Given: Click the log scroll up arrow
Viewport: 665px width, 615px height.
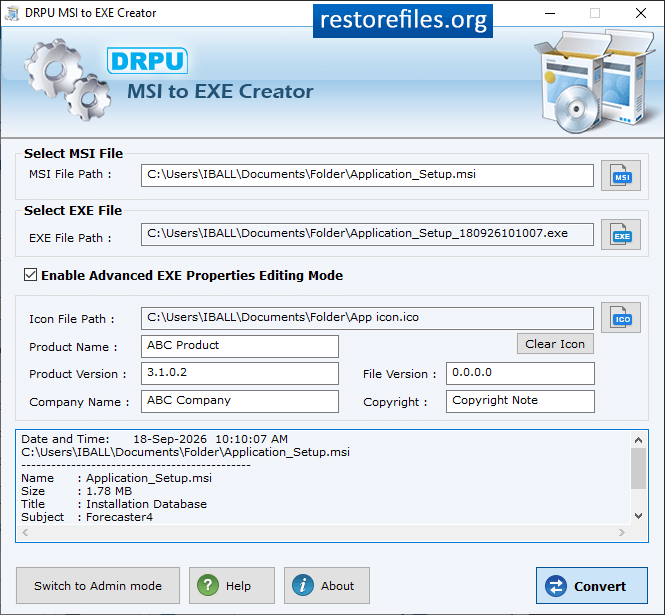Looking at the screenshot, I should click(x=638, y=440).
